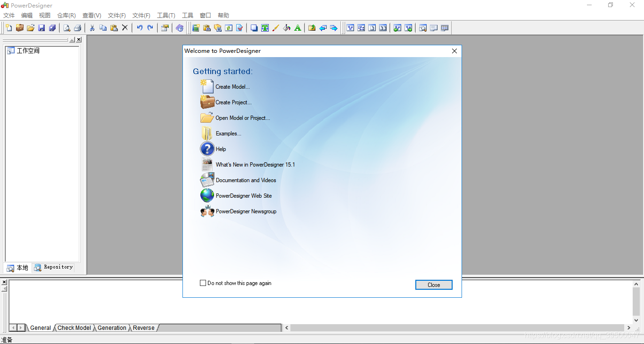This screenshot has height=344, width=644.
Task: Click the New Model toolbar icon
Action: click(9, 28)
